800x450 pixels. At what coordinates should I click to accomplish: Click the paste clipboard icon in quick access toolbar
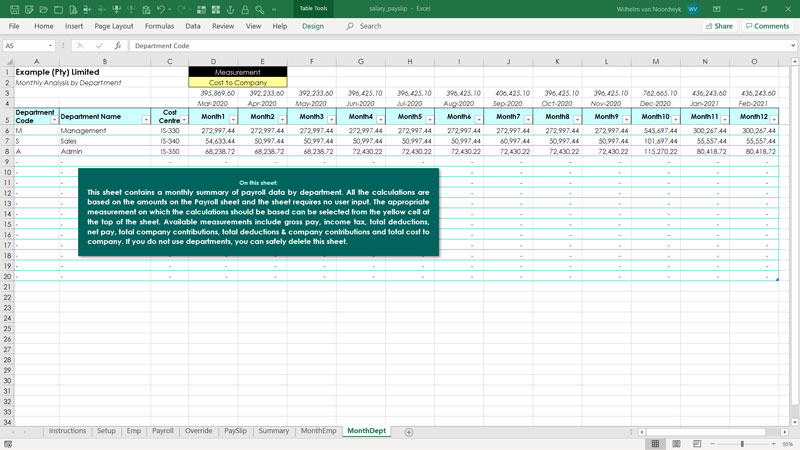pyautogui.click(x=146, y=10)
